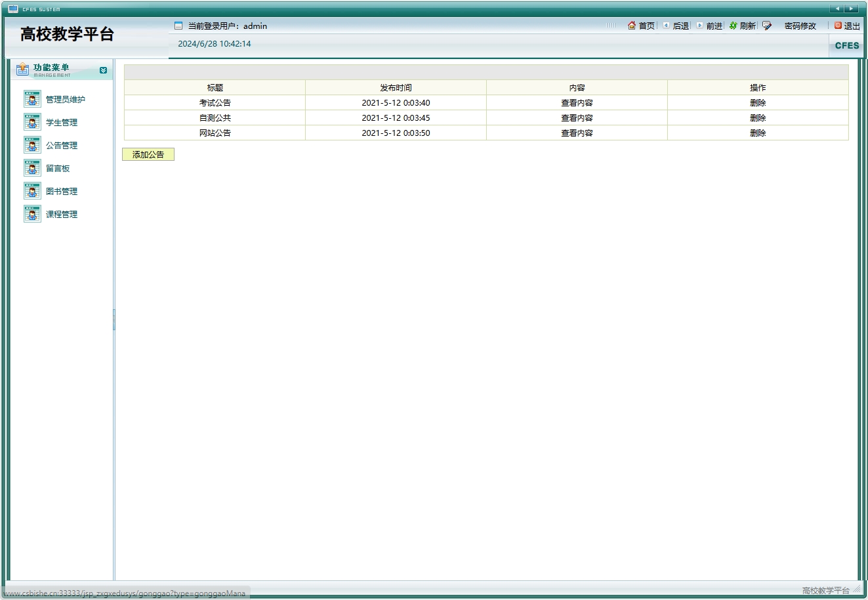Click the green 刷新 refresh icon

734,26
